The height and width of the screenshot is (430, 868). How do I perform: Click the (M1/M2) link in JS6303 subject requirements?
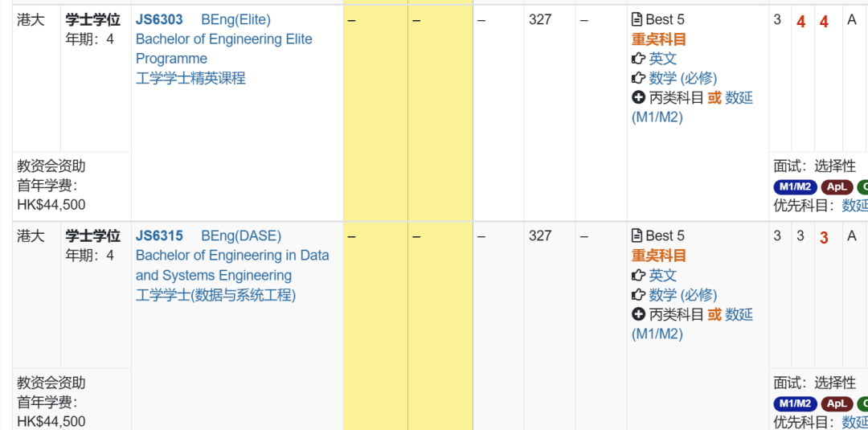click(x=657, y=117)
